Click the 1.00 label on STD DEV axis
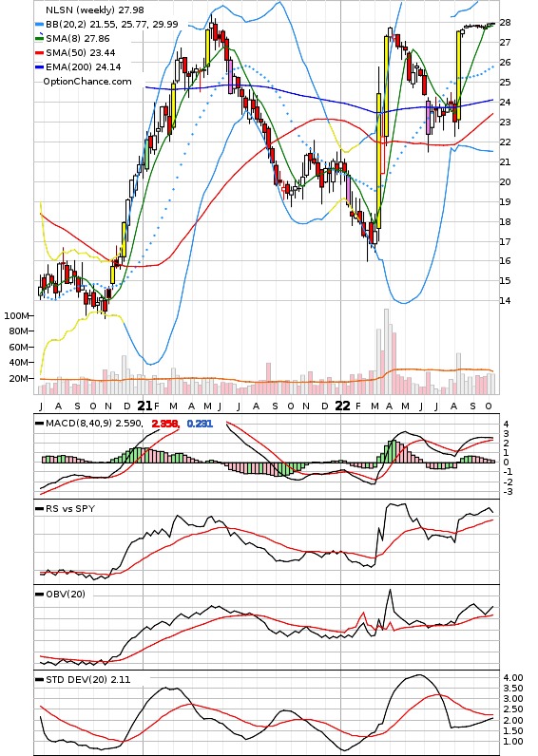538x756 pixels. tap(513, 742)
